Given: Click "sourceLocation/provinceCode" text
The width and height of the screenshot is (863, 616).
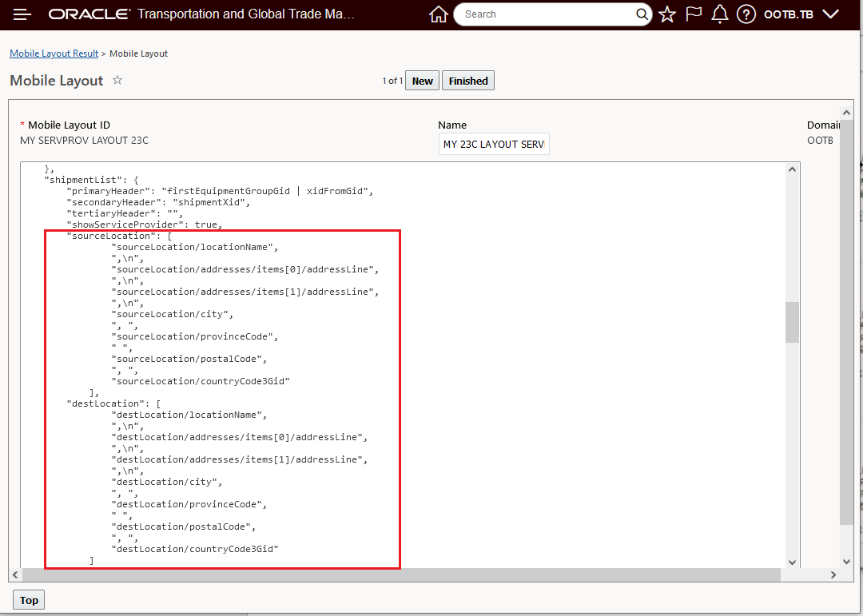Looking at the screenshot, I should tap(195, 336).
